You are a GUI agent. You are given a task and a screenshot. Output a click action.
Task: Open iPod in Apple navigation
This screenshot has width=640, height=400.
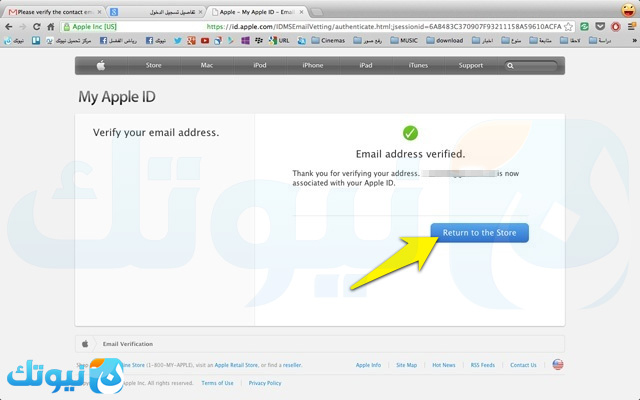[x=260, y=65]
